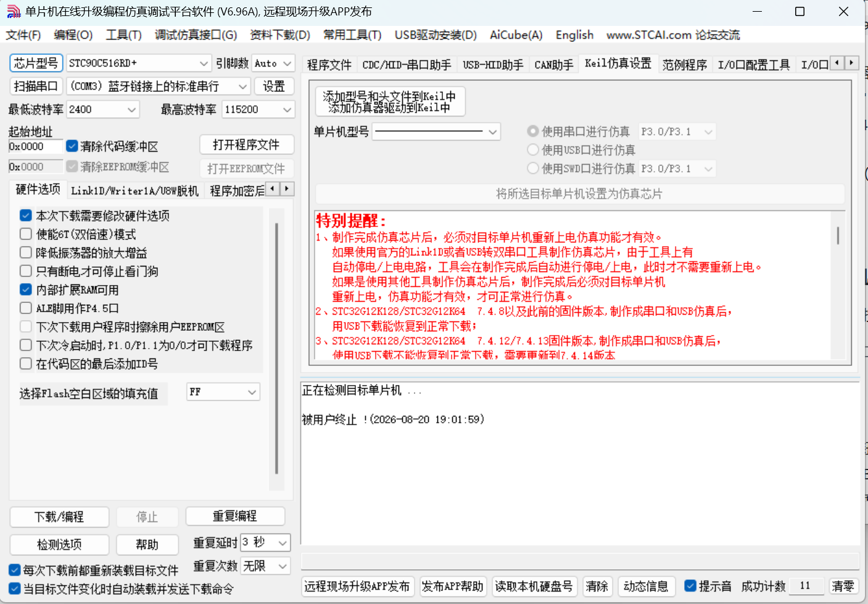Screen dimensions: 868x604
Task: Click 添加型号和头文件到Keil中 button
Action: tap(390, 102)
